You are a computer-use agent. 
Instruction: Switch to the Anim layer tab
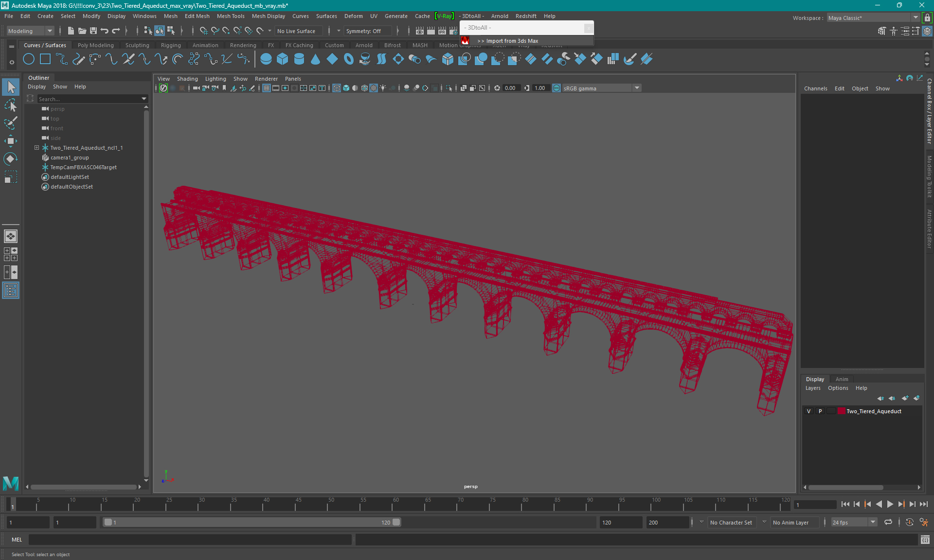(842, 379)
